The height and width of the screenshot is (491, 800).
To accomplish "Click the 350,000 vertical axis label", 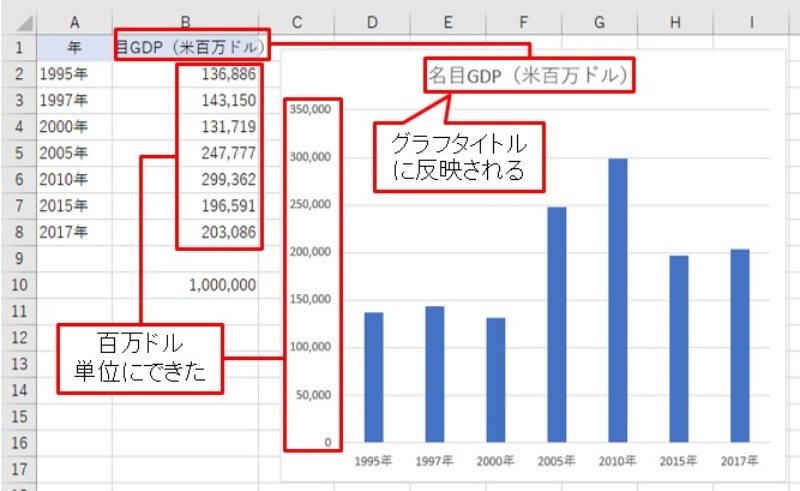I will [312, 110].
